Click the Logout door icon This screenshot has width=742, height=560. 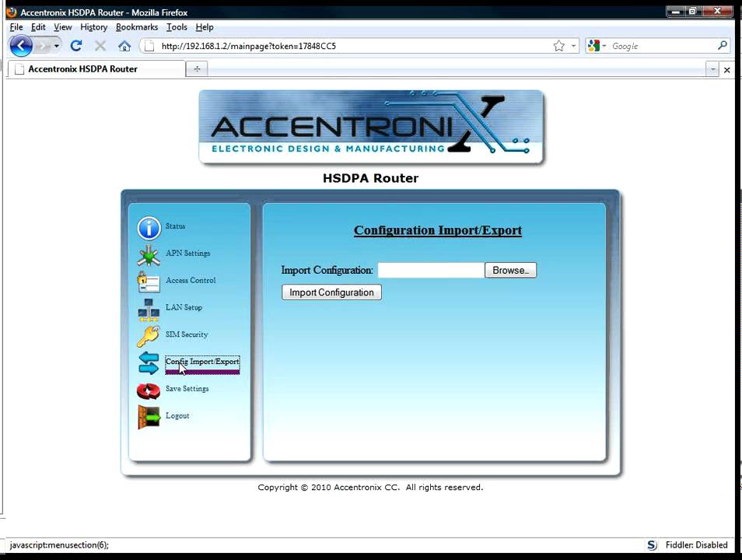pos(149,417)
